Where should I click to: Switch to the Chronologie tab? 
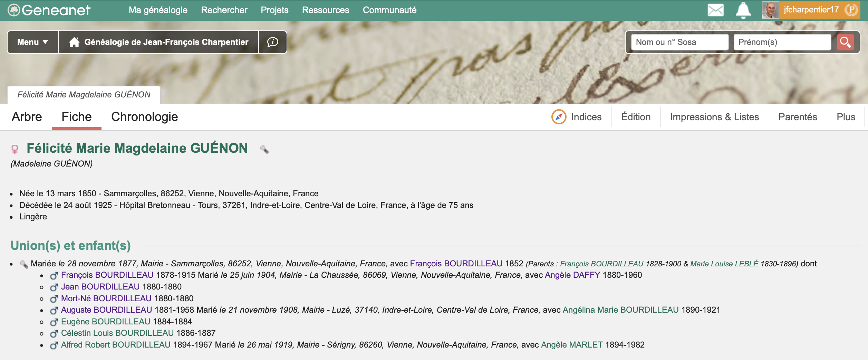[x=144, y=117]
